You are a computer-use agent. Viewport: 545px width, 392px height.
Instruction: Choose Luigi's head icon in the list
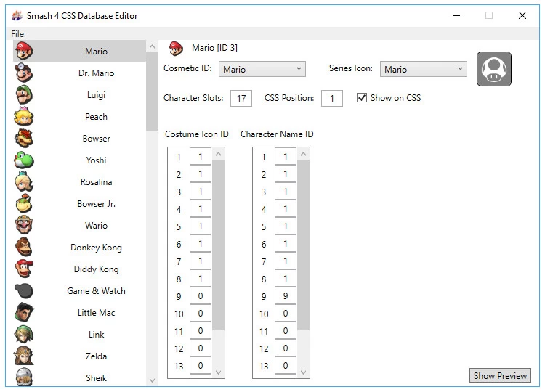pyautogui.click(x=24, y=95)
